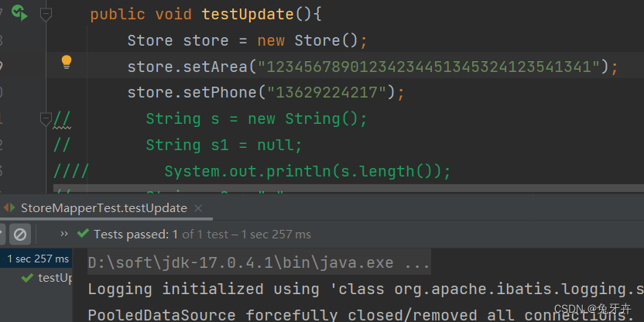This screenshot has height=322, width=644.
Task: Click the testUpdate method name
Action: pos(248,15)
